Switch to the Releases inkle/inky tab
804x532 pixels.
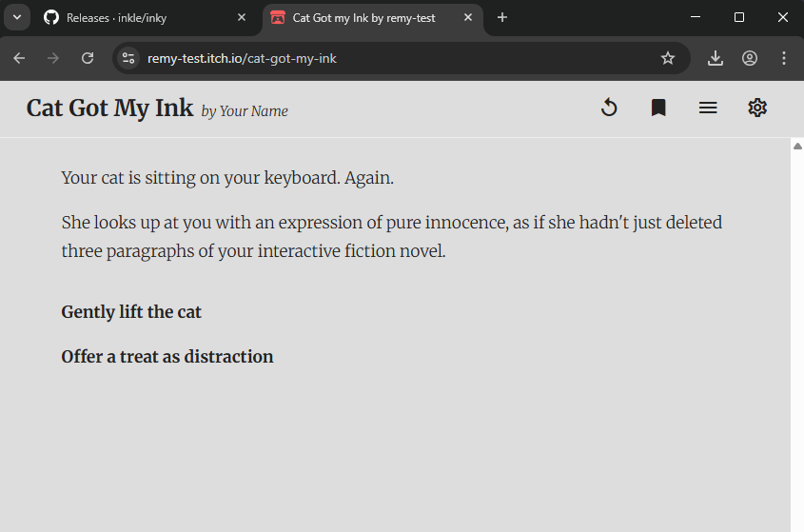coord(133,17)
